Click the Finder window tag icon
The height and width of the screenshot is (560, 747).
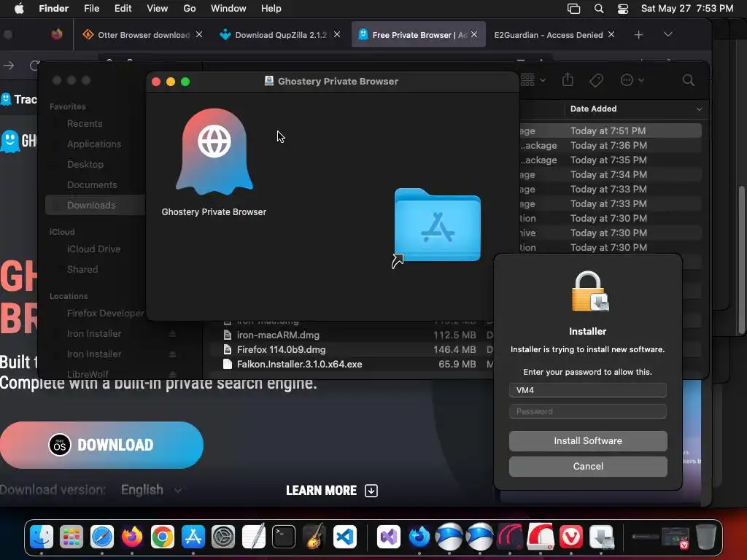[x=596, y=80]
